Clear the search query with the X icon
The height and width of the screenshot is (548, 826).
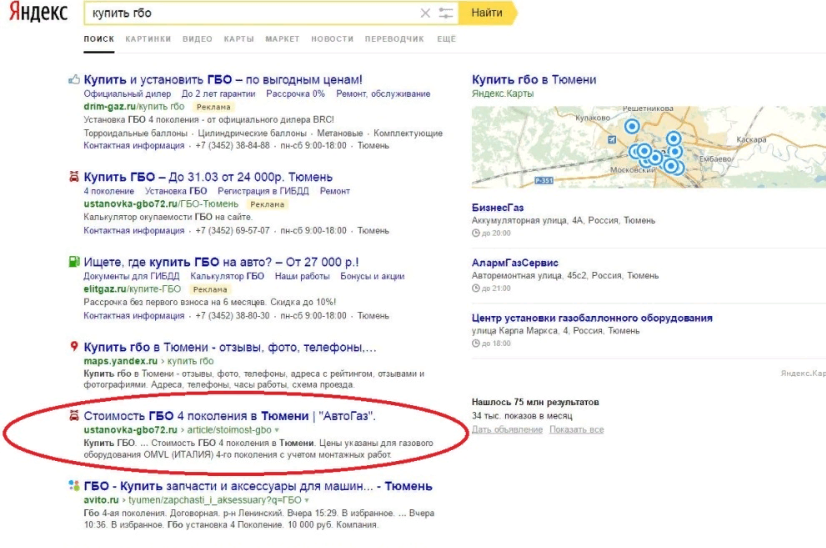coord(425,13)
